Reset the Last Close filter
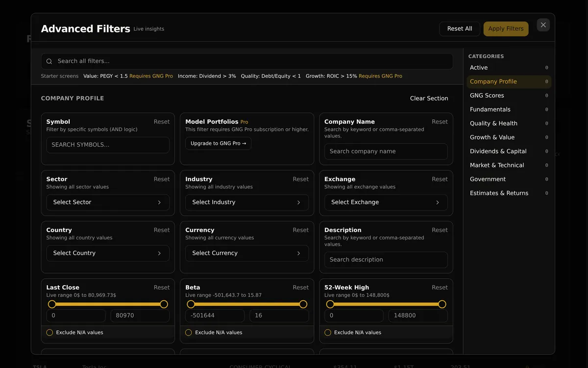The width and height of the screenshot is (588, 368). coord(162,288)
